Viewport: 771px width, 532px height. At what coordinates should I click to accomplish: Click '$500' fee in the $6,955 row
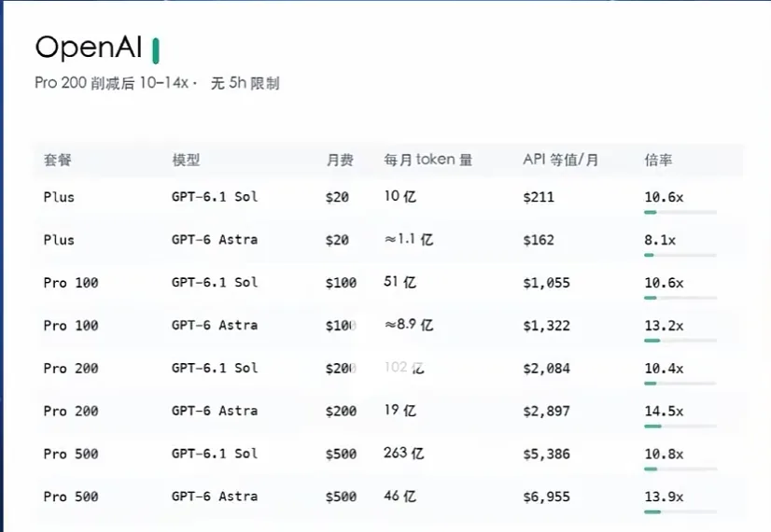click(342, 497)
